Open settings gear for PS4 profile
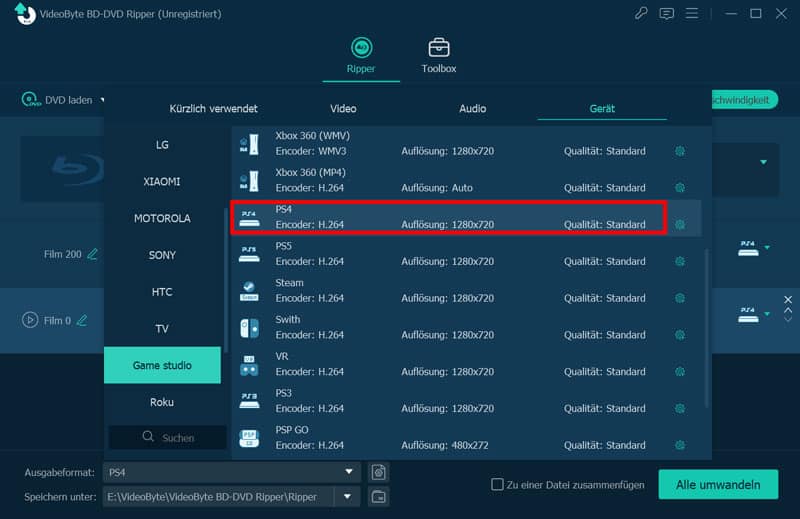The image size is (800, 519). click(x=680, y=225)
